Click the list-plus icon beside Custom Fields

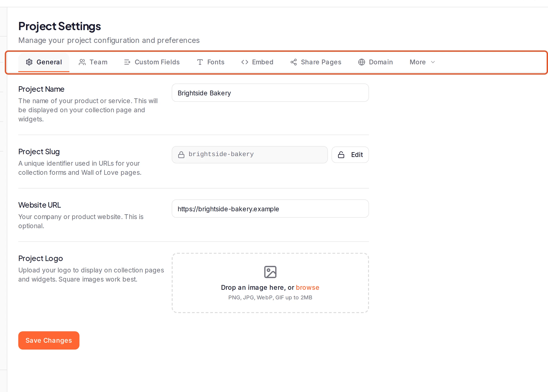coord(127,62)
